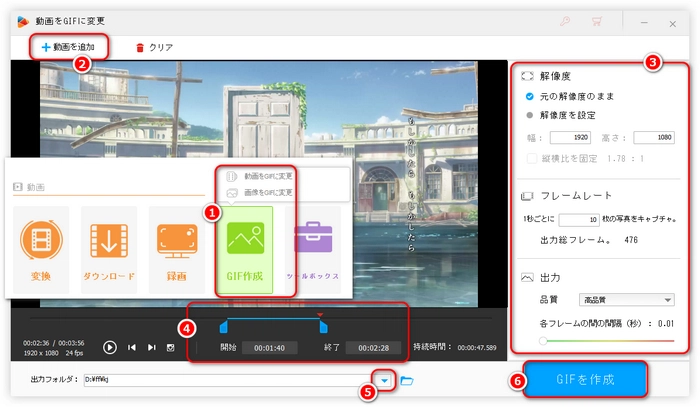Step to the previous frame
700x407 pixels.
[x=132, y=348]
